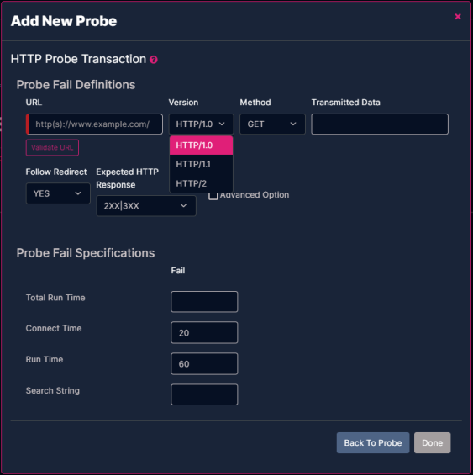Open the GET method dropdown

[x=272, y=124]
